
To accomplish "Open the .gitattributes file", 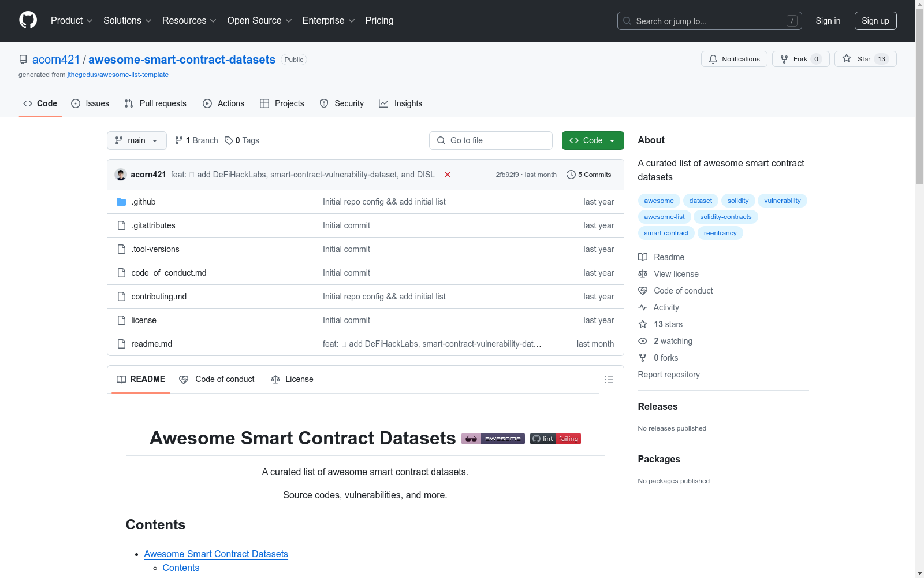I will (153, 225).
